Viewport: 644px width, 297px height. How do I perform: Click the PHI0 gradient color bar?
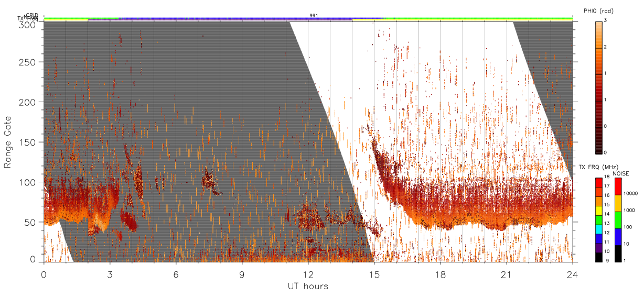click(599, 87)
